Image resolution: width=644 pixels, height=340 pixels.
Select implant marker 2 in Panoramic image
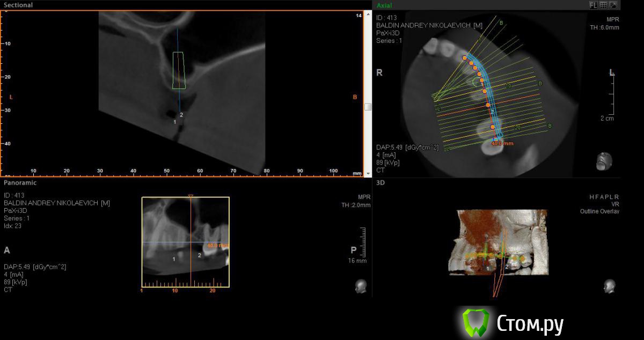(x=200, y=255)
